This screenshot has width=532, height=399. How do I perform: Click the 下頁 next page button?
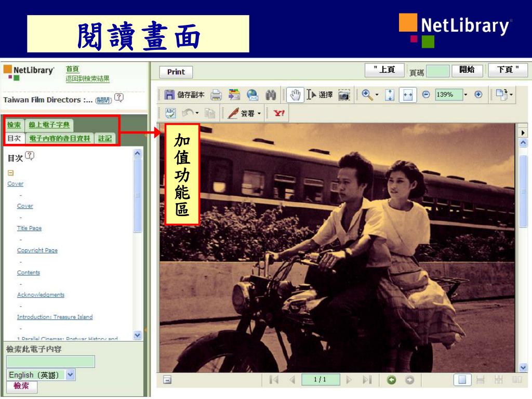(508, 70)
